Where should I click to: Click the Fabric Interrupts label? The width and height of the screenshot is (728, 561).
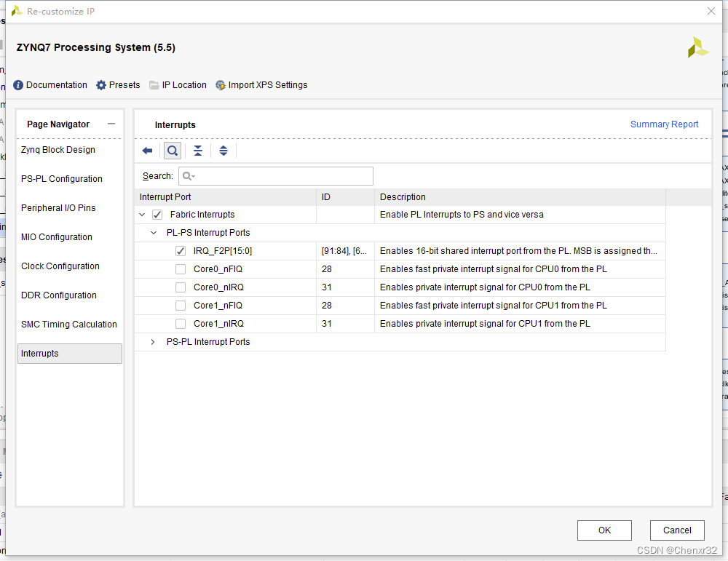coord(202,215)
